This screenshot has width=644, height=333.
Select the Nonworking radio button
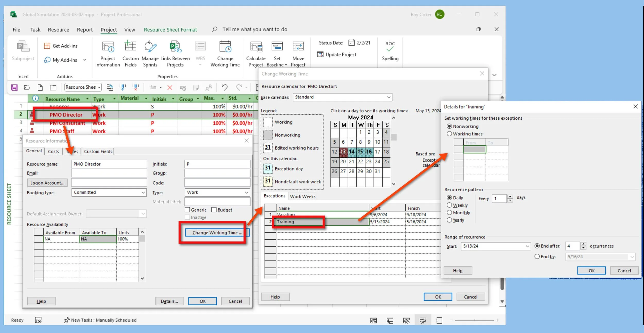(x=449, y=126)
